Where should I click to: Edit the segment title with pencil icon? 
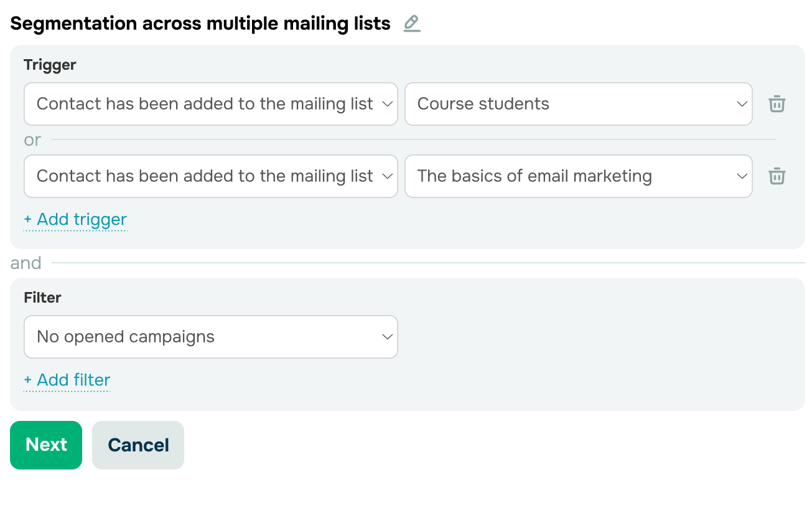coord(412,24)
